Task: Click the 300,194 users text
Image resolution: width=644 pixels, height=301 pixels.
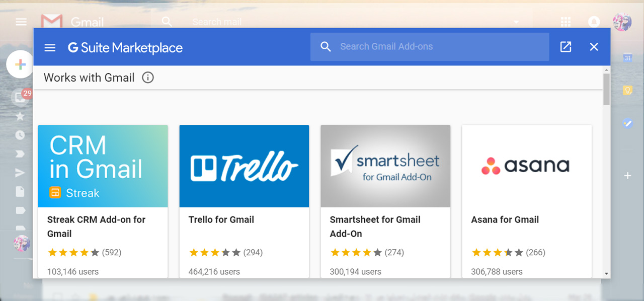Action: pyautogui.click(x=356, y=271)
